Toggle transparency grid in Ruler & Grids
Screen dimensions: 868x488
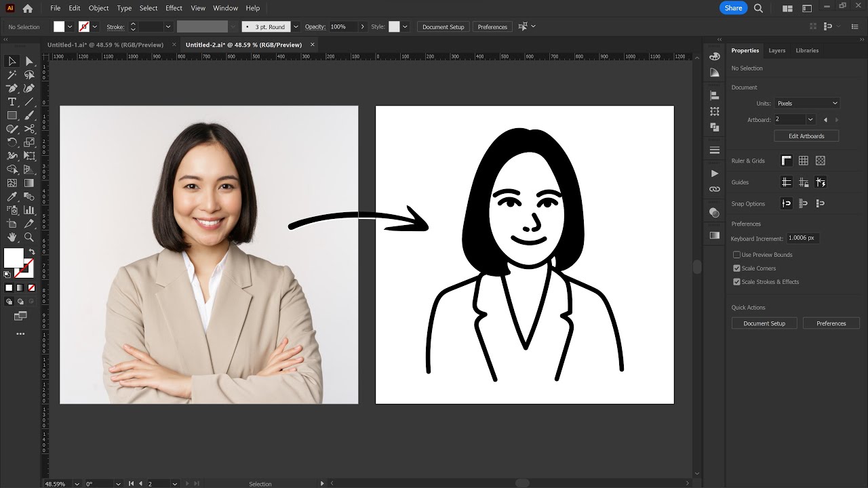(x=821, y=161)
